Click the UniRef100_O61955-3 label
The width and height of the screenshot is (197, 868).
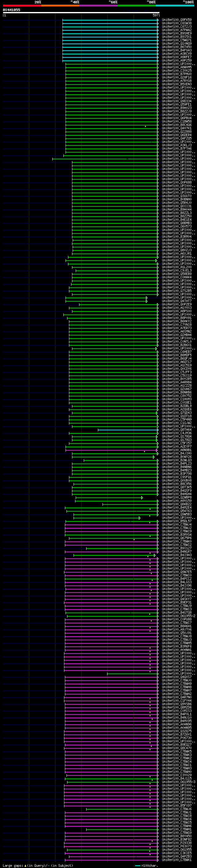point(179,782)
